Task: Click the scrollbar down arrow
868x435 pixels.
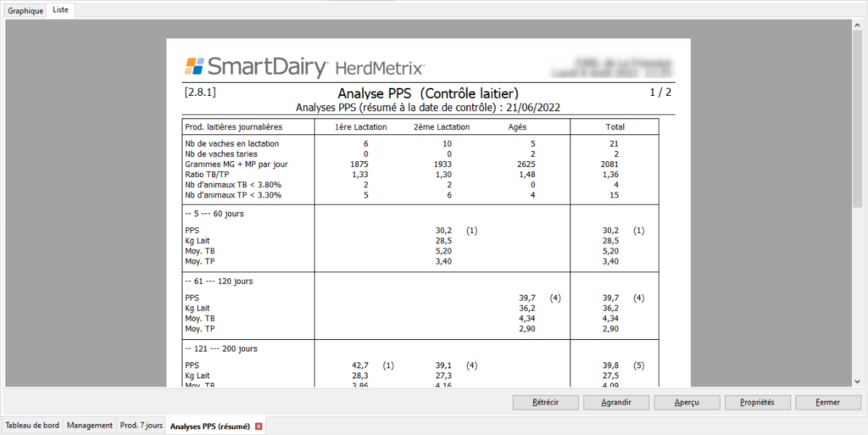Action: click(857, 382)
